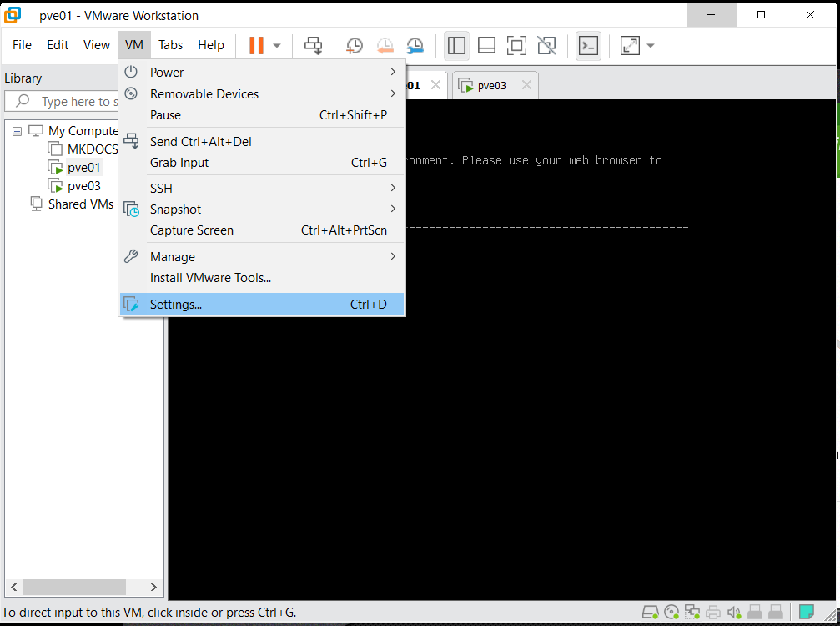Close the pve01 tab
Viewport: 840px width, 626px height.
[436, 84]
